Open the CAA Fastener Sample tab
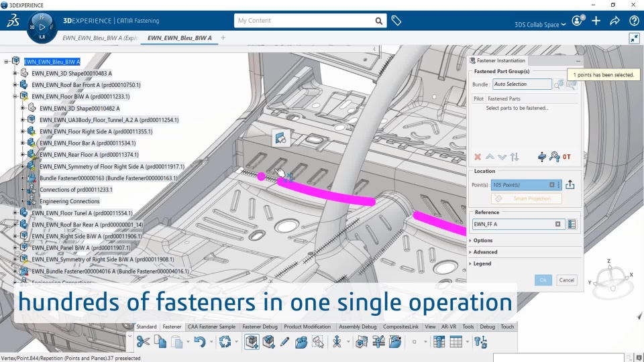The image size is (644, 362). pyautogui.click(x=211, y=326)
